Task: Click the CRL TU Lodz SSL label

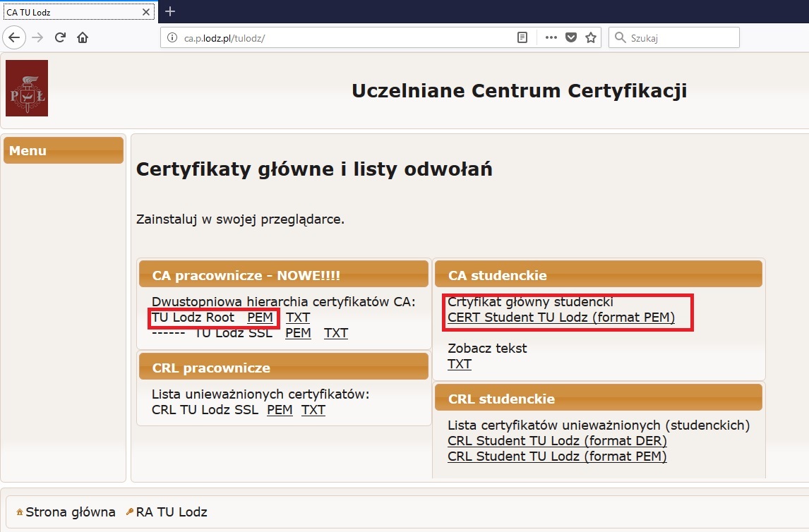Action: [x=205, y=410]
